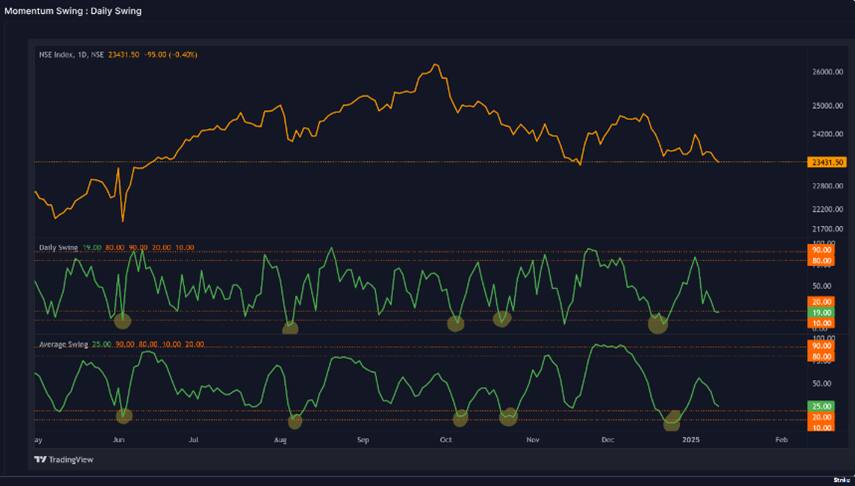This screenshot has height=486, width=855.
Task: Click highlighted October circle on Average Swing
Action: pos(460,418)
